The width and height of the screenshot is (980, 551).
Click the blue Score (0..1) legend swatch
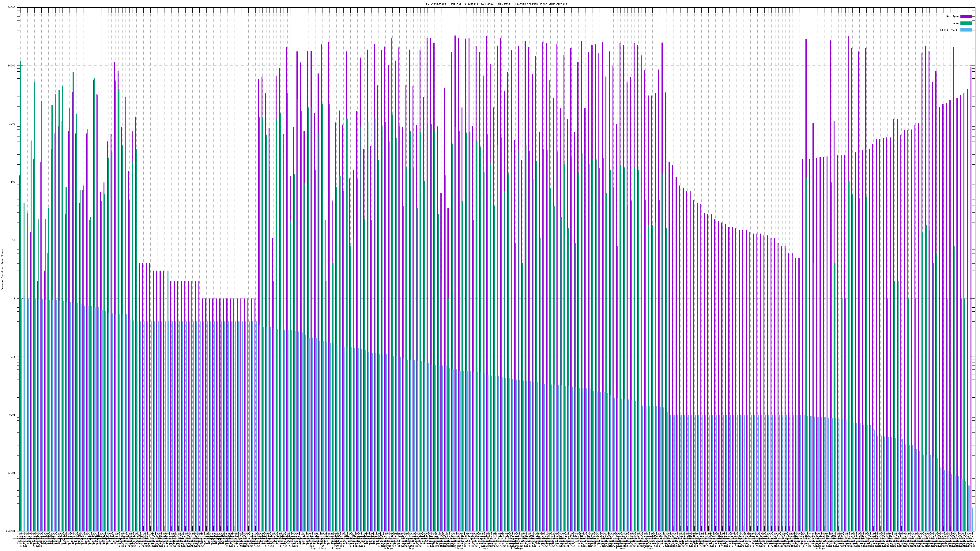click(966, 30)
